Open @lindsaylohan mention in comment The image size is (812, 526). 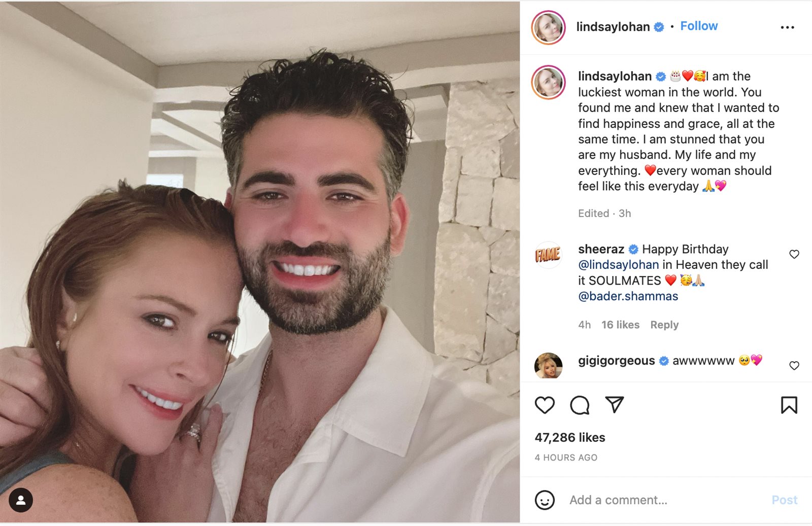(x=618, y=265)
